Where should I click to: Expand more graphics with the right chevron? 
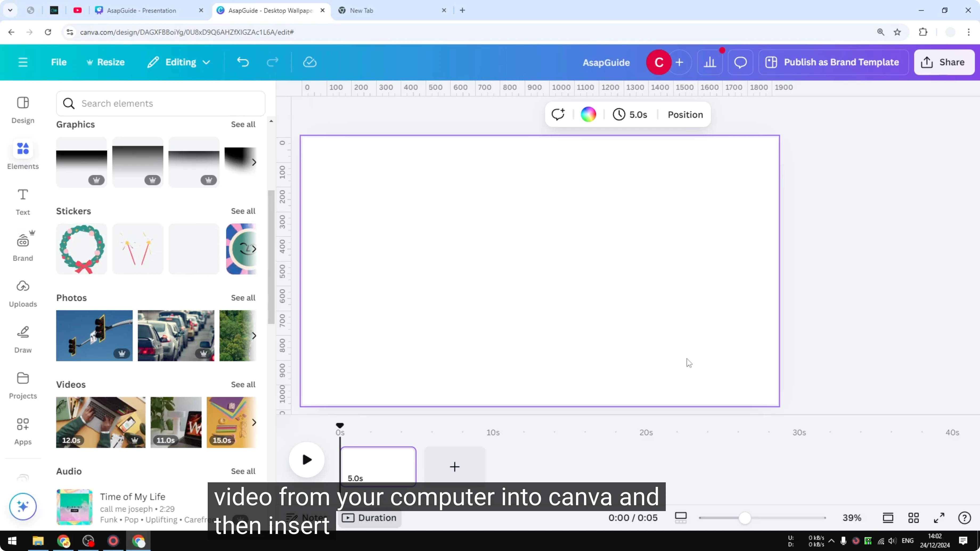(x=254, y=162)
